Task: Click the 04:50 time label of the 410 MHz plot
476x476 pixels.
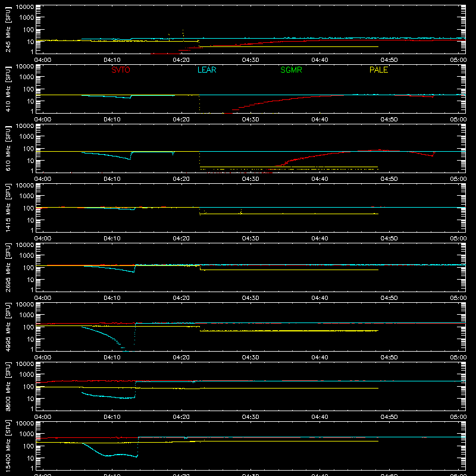Action: (x=389, y=120)
